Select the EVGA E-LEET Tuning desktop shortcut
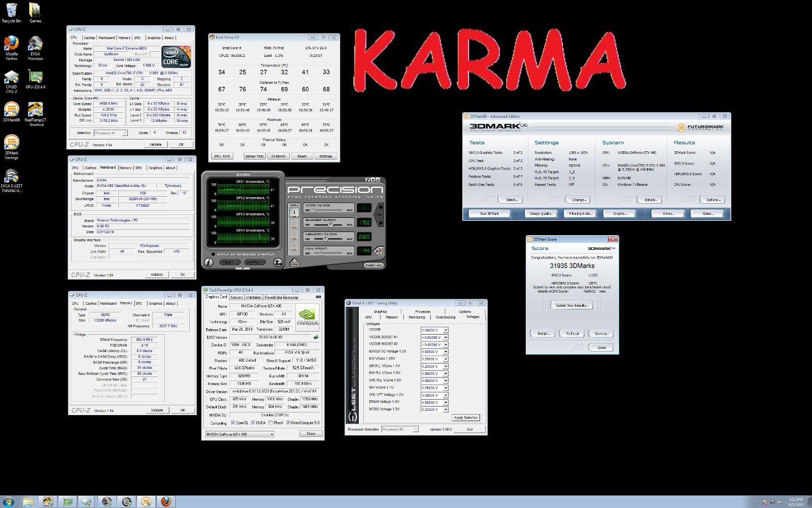Screen dimensions: 812x508 11,180
